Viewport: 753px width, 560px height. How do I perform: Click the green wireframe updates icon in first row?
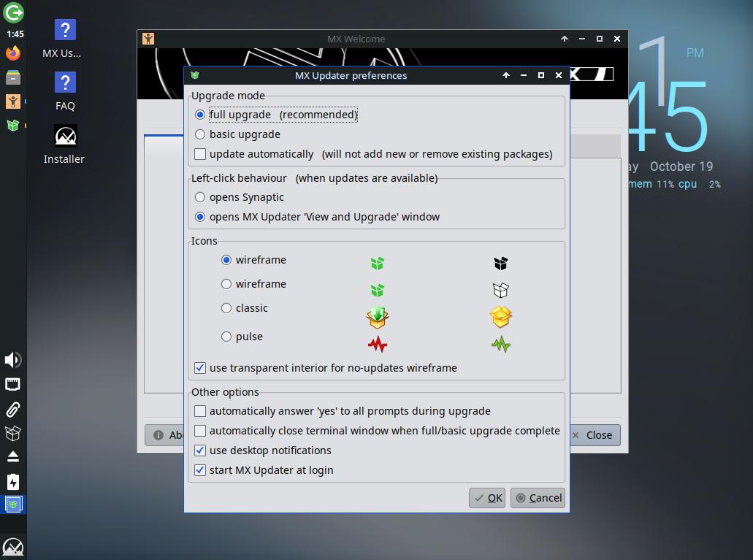click(378, 263)
